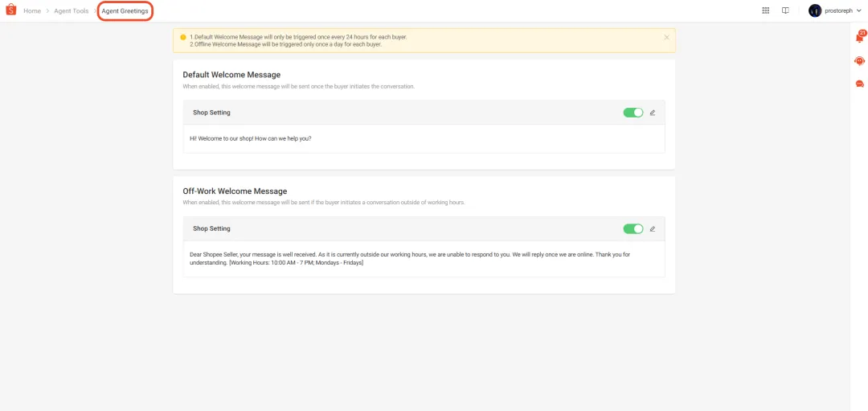
Task: Click 'Shop Setting' label under Off-Work Welcome Message
Action: click(x=211, y=228)
